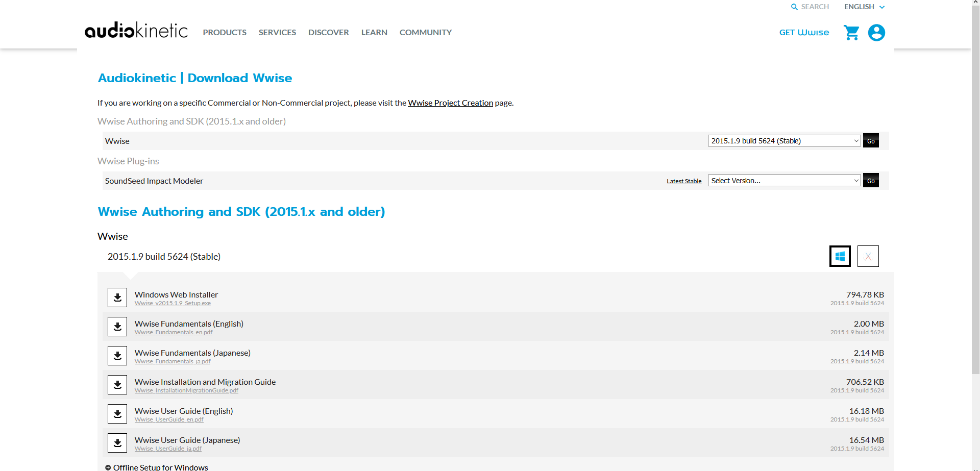Open the Products menu
The image size is (980, 471).
point(225,33)
